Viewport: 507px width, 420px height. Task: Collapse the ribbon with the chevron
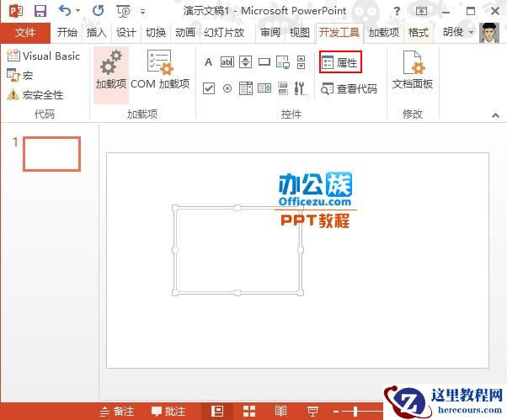(495, 115)
